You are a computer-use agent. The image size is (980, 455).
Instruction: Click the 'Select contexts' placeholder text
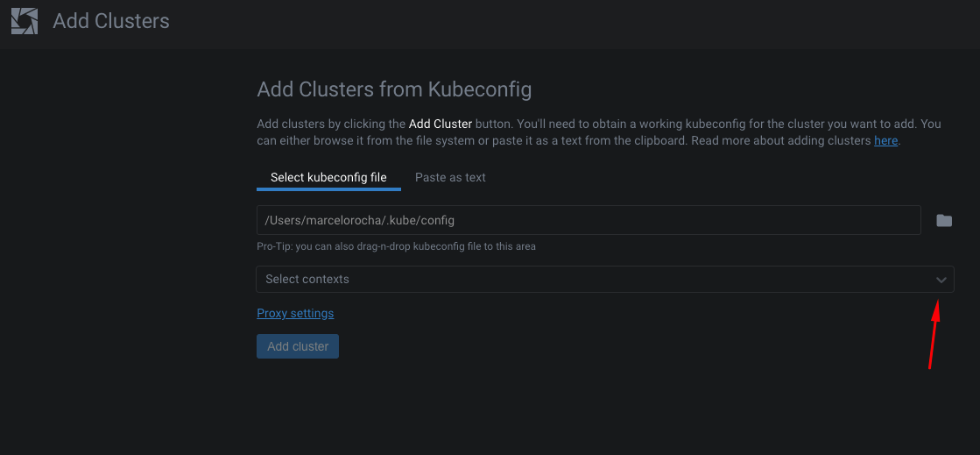pos(307,280)
